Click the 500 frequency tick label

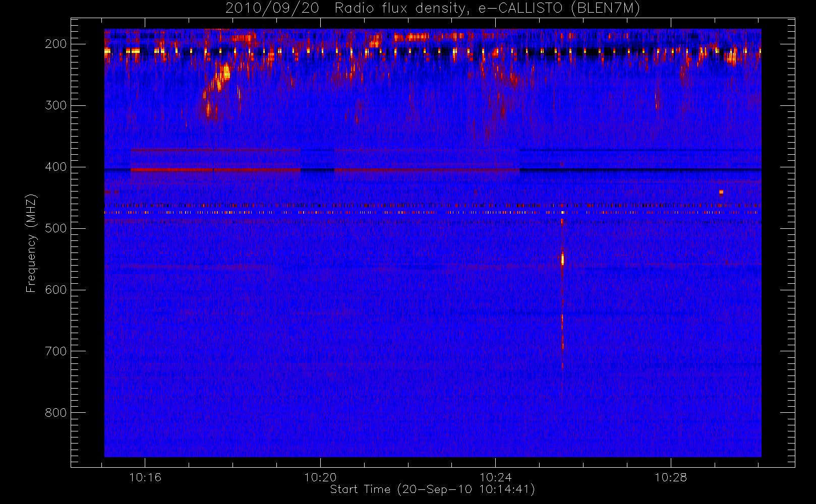(55, 228)
